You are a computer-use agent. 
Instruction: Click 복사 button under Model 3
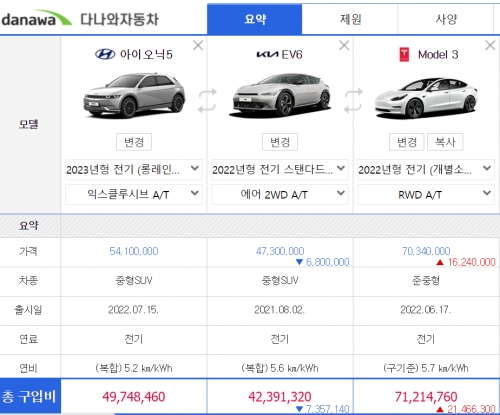click(445, 142)
